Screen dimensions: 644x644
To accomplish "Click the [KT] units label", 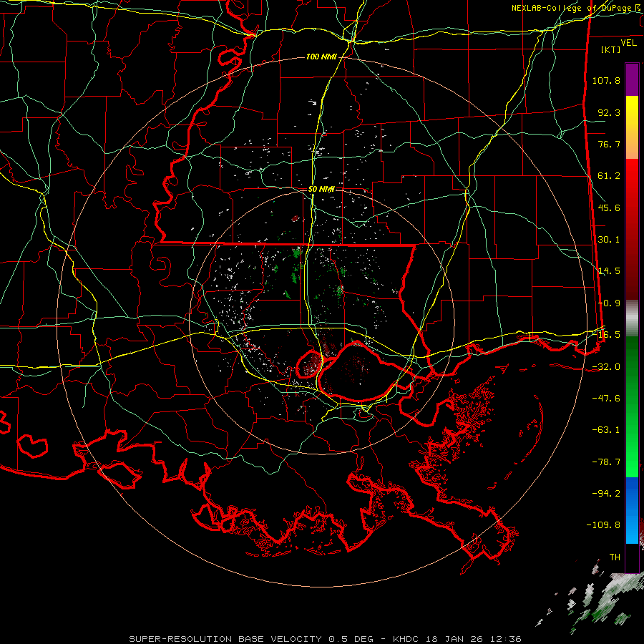I will tap(611, 49).
